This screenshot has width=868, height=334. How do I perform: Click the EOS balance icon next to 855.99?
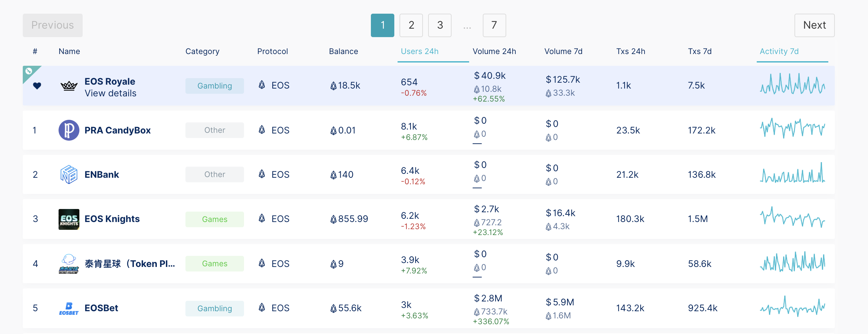333,219
